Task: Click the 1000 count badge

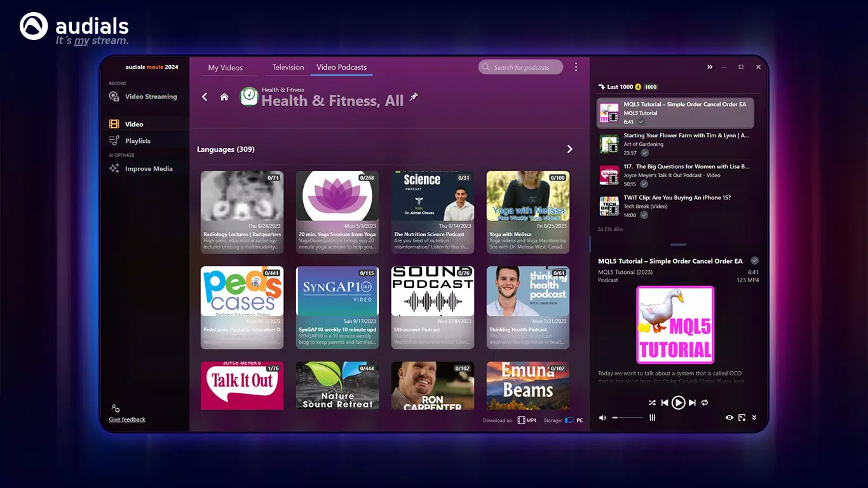Action: tap(651, 87)
